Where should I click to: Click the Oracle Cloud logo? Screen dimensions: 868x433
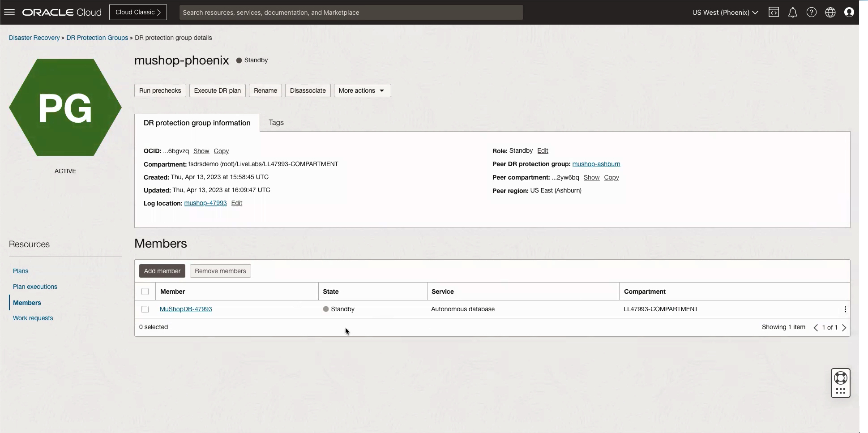(x=61, y=12)
